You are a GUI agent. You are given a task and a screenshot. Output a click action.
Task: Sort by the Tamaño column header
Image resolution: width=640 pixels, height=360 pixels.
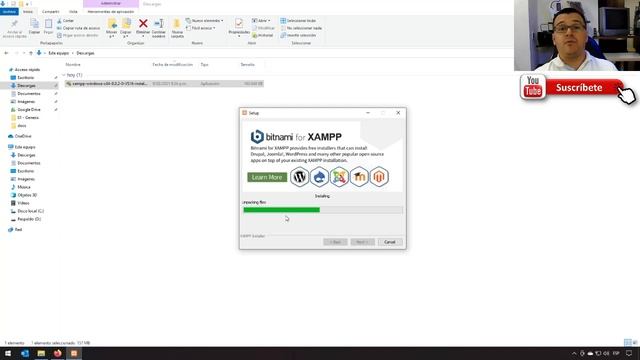(247, 64)
